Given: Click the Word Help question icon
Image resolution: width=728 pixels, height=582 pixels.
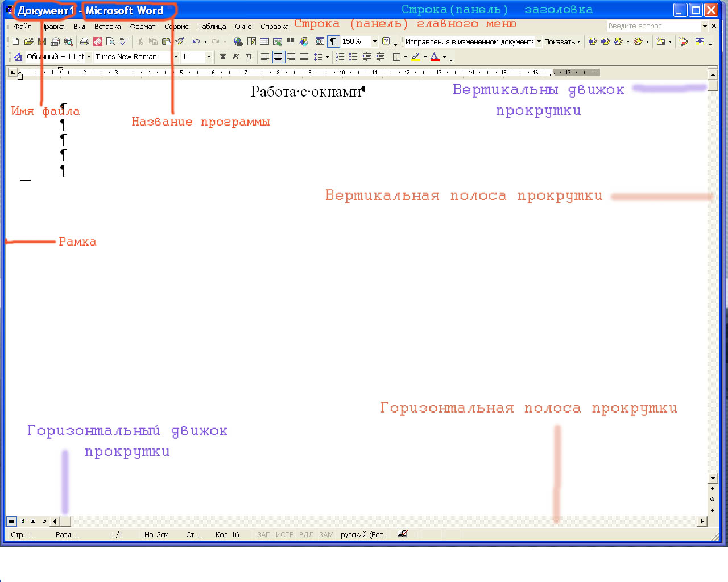Looking at the screenshot, I should click(x=386, y=41).
